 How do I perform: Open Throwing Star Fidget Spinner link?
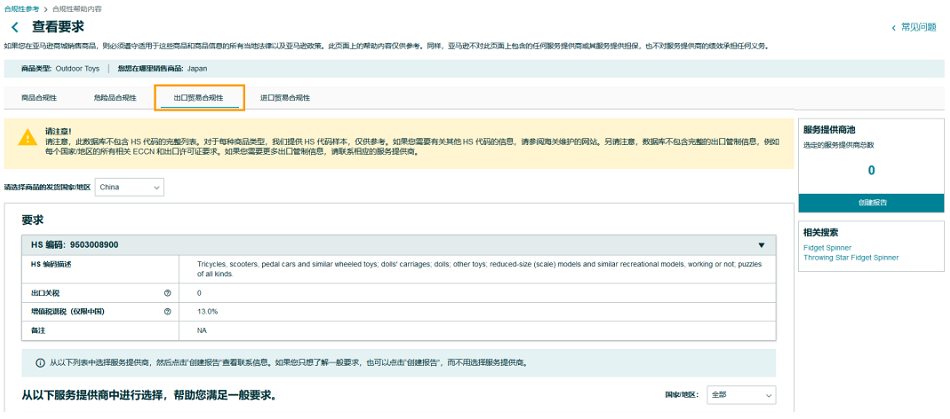(850, 257)
